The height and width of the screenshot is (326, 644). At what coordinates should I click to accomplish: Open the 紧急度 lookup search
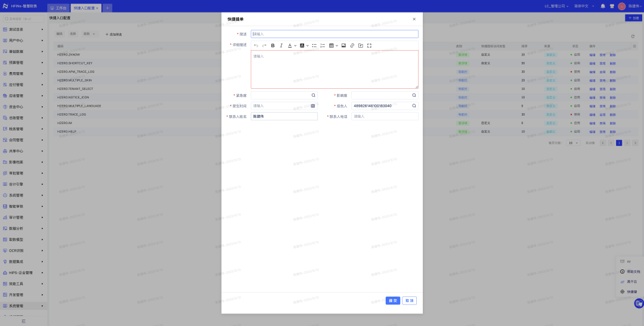click(313, 95)
